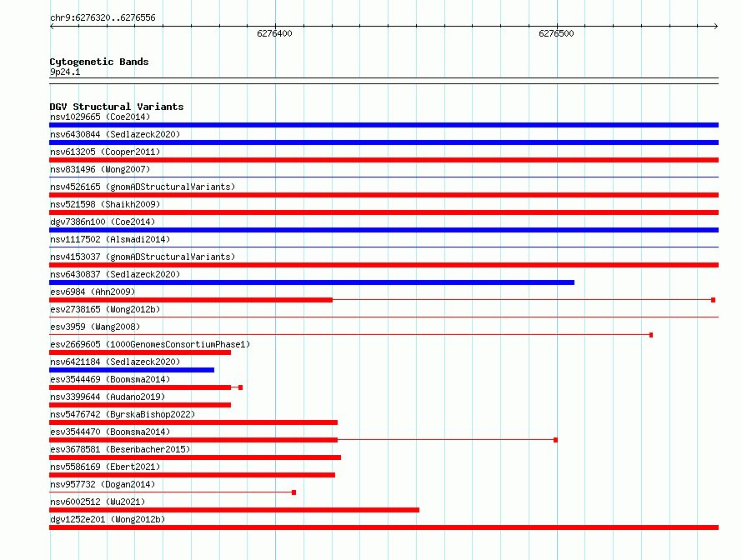Open nsv831496 (Wong2007) variant label
742x560 pixels.
pos(100,169)
